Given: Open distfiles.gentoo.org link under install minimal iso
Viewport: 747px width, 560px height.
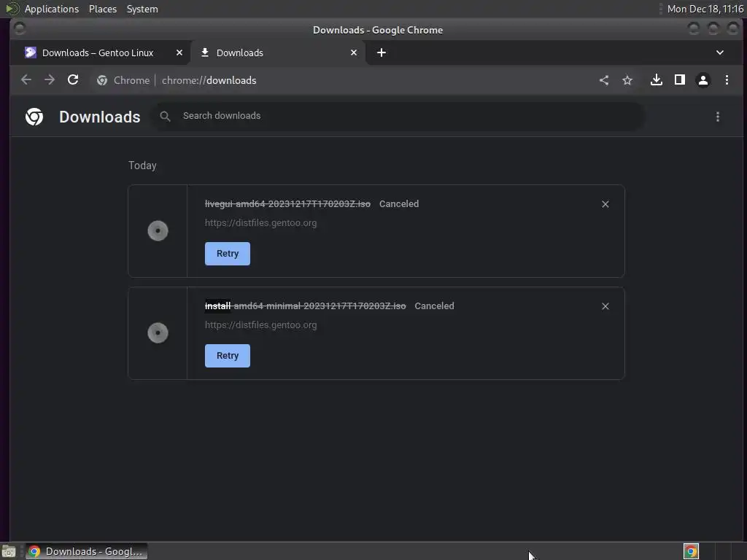Looking at the screenshot, I should tap(260, 324).
